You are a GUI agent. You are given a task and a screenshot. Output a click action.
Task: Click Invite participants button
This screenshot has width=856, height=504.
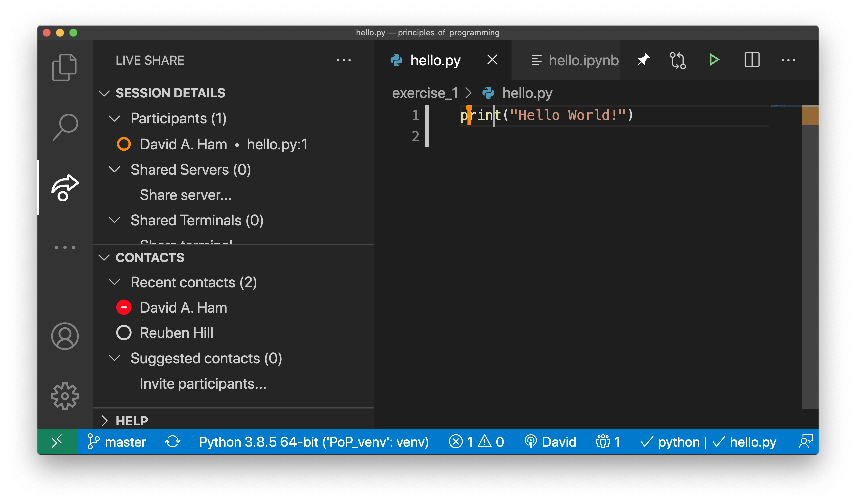(203, 384)
